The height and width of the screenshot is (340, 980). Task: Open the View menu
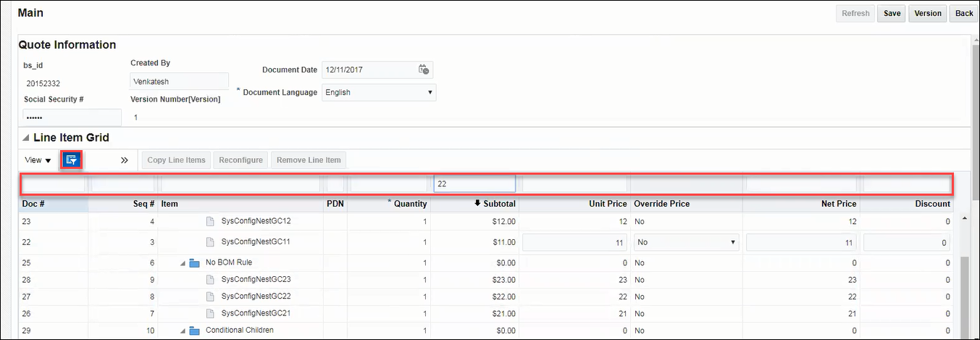click(x=38, y=160)
